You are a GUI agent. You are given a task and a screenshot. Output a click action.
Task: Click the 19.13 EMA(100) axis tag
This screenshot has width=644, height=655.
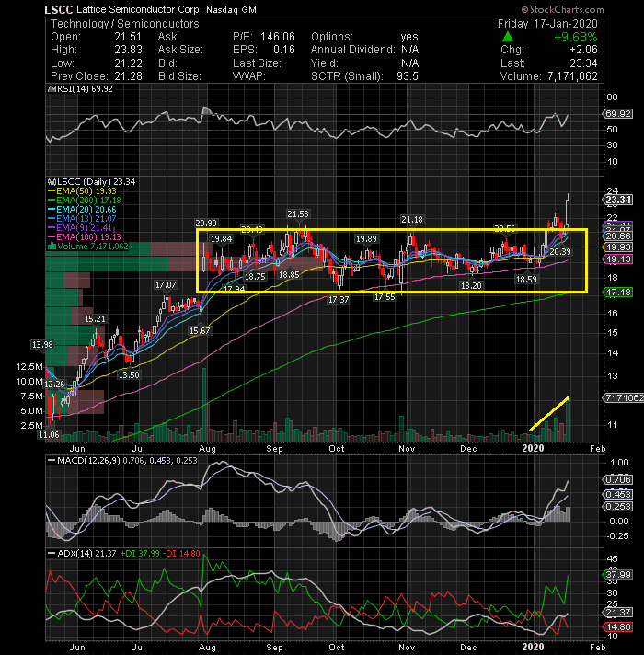point(617,259)
